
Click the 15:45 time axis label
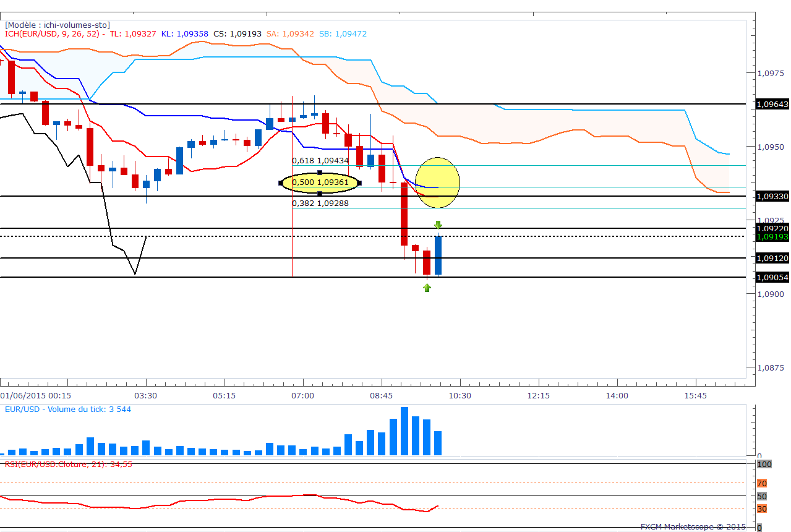point(696,395)
